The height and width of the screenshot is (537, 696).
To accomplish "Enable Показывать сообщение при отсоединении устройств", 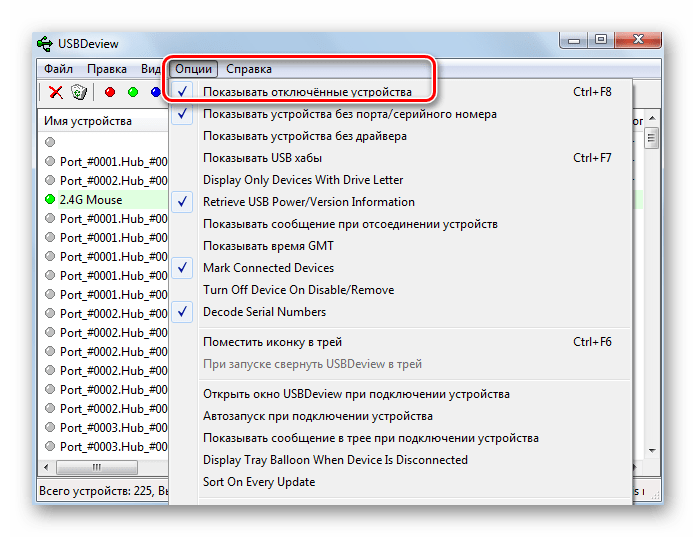I will 400,224.
